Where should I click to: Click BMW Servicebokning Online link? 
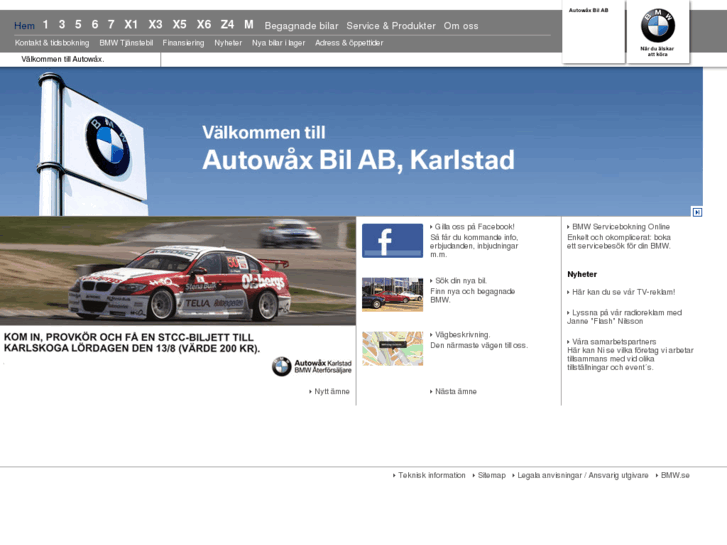(x=619, y=227)
